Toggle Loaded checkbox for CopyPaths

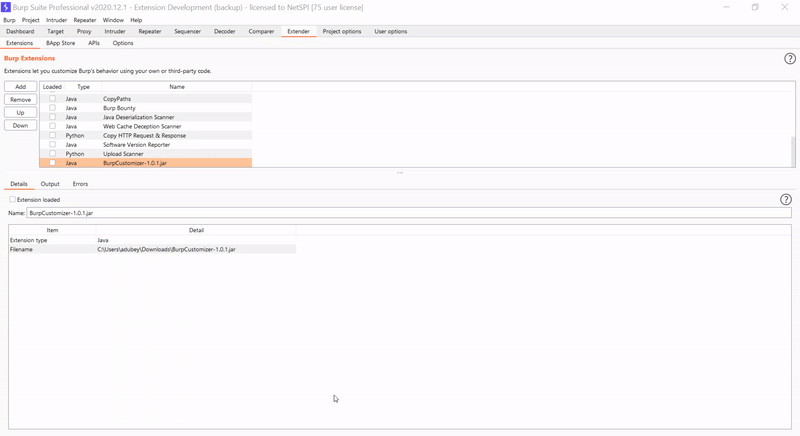[x=53, y=98]
